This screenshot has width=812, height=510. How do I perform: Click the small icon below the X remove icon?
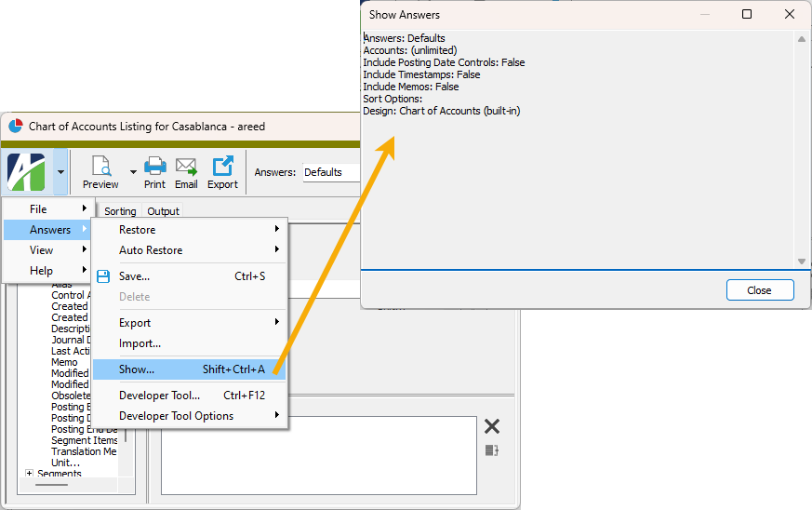coord(492,450)
